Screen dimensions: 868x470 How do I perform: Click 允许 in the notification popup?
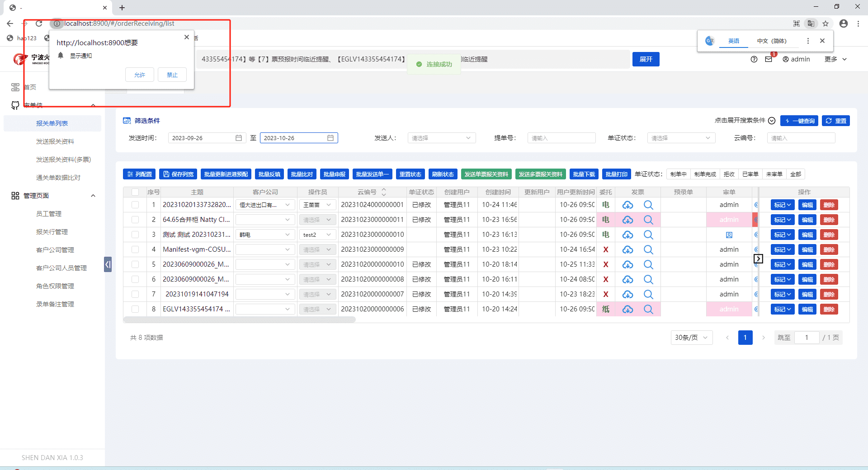140,75
